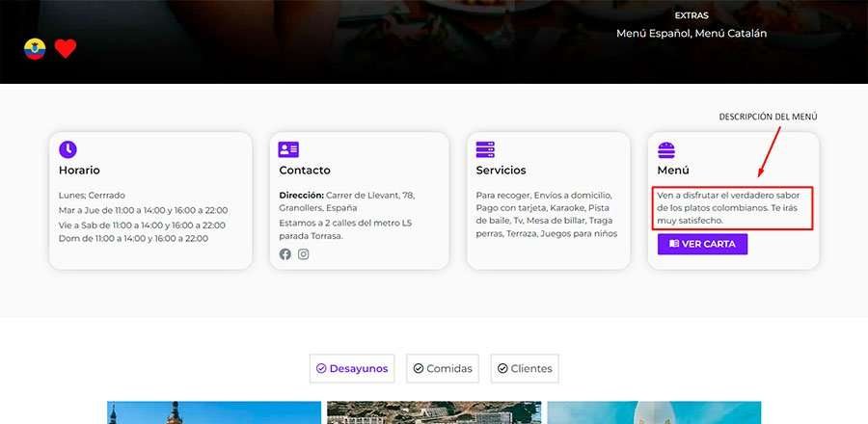This screenshot has width=868, height=424.
Task: Open the first gallery photo thumbnail
Action: click(213, 412)
